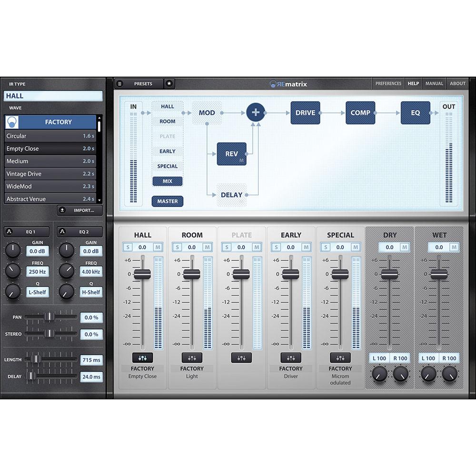Open the fader settings icon on HALL channel

point(142,358)
